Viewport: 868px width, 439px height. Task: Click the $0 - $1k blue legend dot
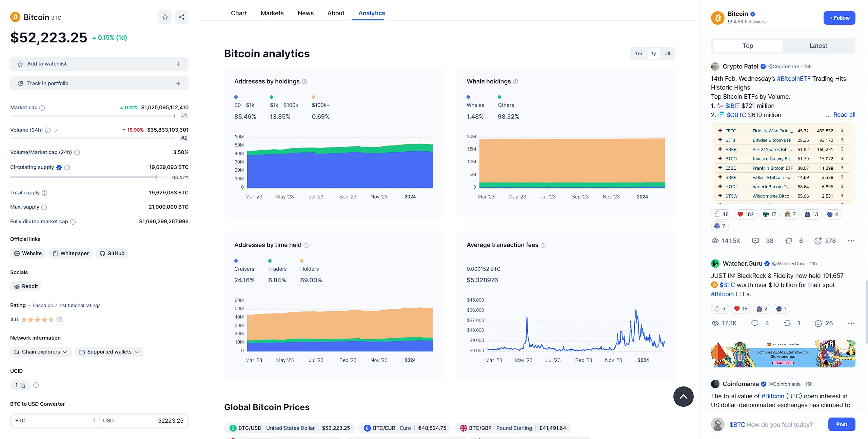236,97
